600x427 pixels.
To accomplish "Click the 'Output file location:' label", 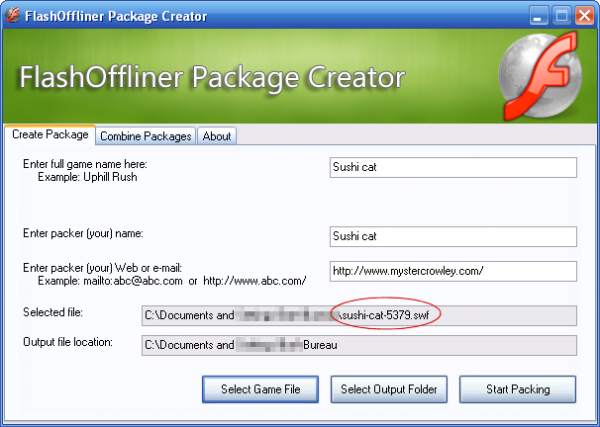I will [x=68, y=342].
